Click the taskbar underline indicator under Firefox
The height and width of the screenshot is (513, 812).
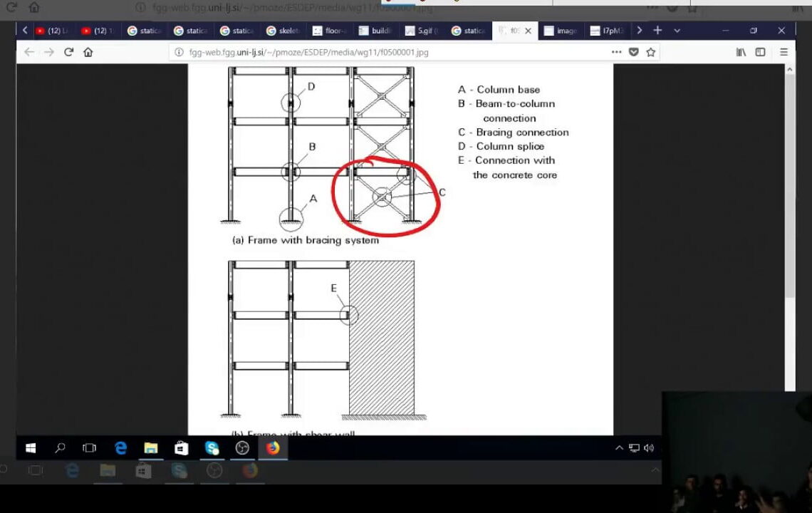(x=273, y=460)
